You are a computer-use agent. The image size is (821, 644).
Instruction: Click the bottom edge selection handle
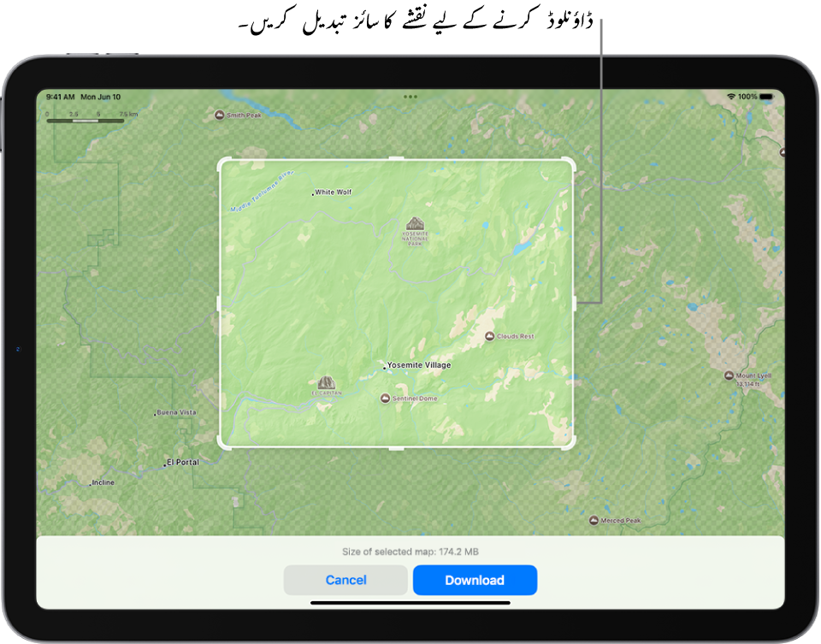click(396, 448)
